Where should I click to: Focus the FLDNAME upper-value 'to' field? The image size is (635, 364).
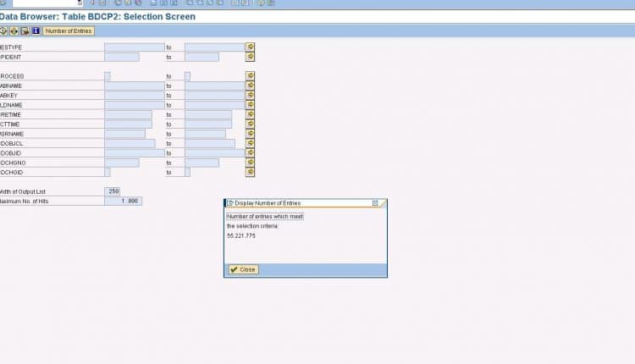(215, 105)
